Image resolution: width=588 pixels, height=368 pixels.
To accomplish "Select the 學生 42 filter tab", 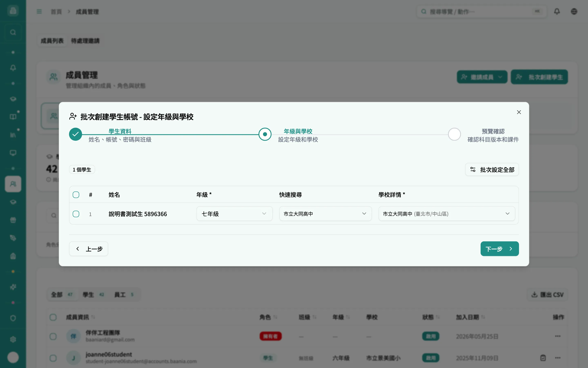I will [x=93, y=295].
